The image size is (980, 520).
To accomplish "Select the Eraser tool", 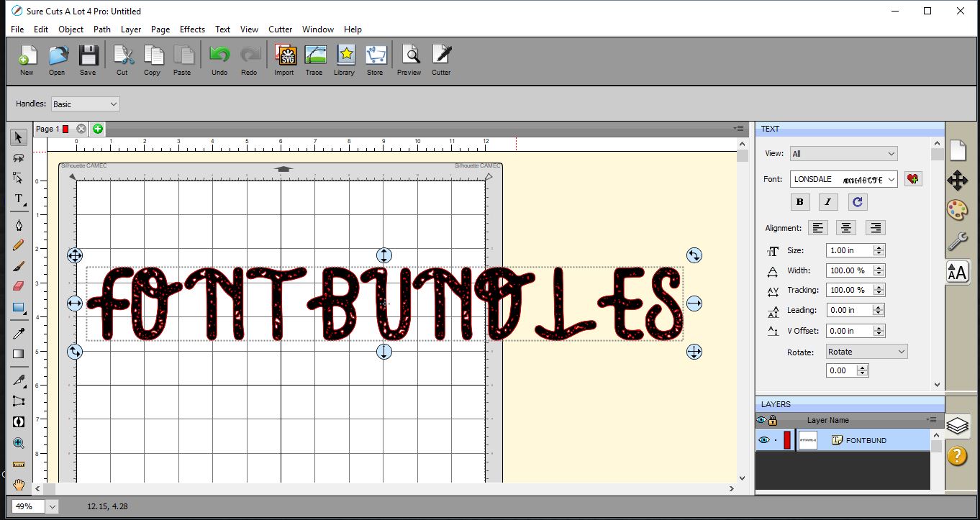I will coord(19,286).
